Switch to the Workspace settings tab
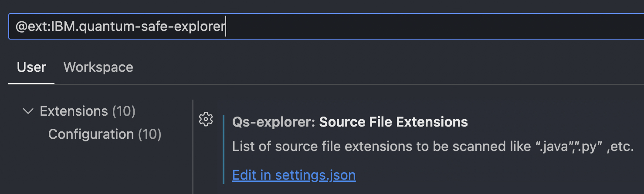Screen dimensions: 644x194 (x=98, y=67)
